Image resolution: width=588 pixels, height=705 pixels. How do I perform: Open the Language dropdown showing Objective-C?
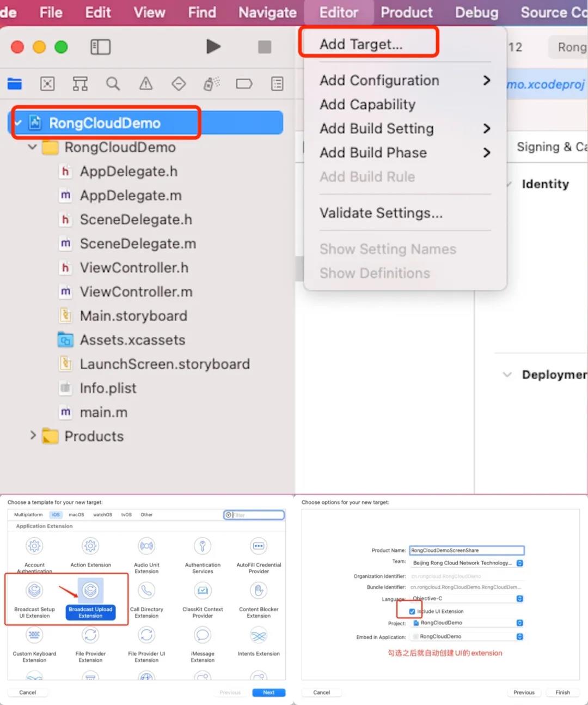[467, 598]
